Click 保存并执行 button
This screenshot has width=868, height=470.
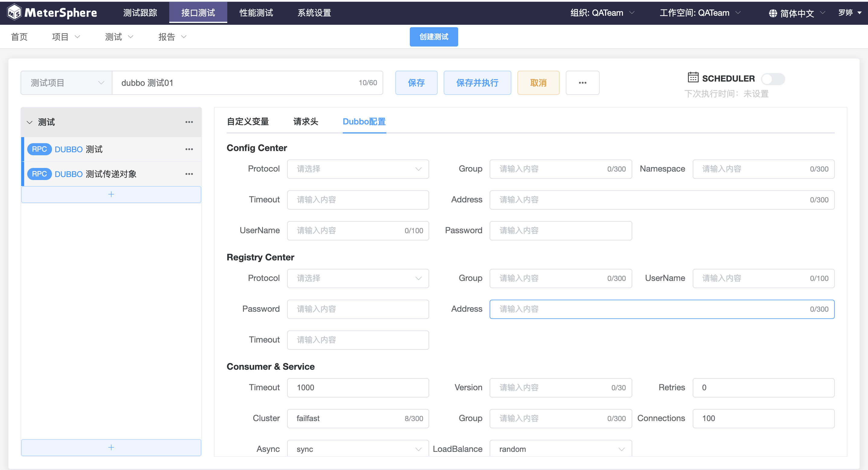[477, 83]
